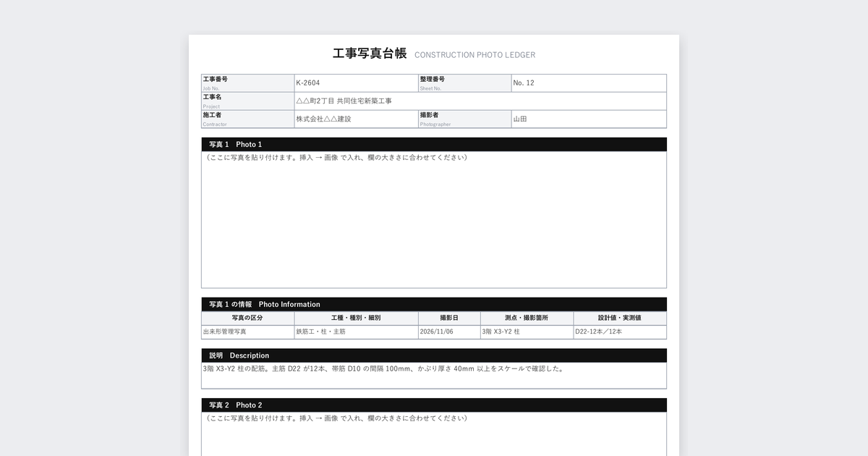This screenshot has height=456, width=868.
Task: Select the date cell 2026/11/06
Action: click(449, 332)
